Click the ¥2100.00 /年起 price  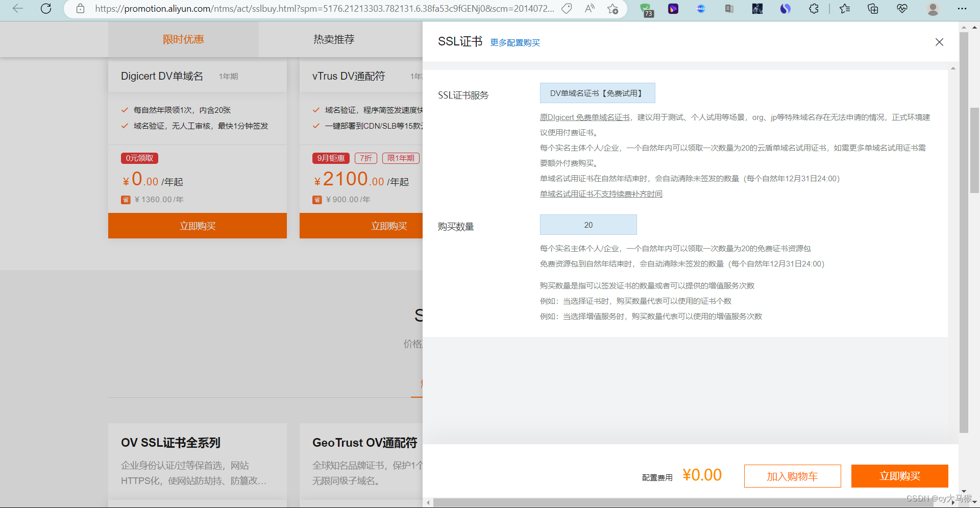(361, 179)
